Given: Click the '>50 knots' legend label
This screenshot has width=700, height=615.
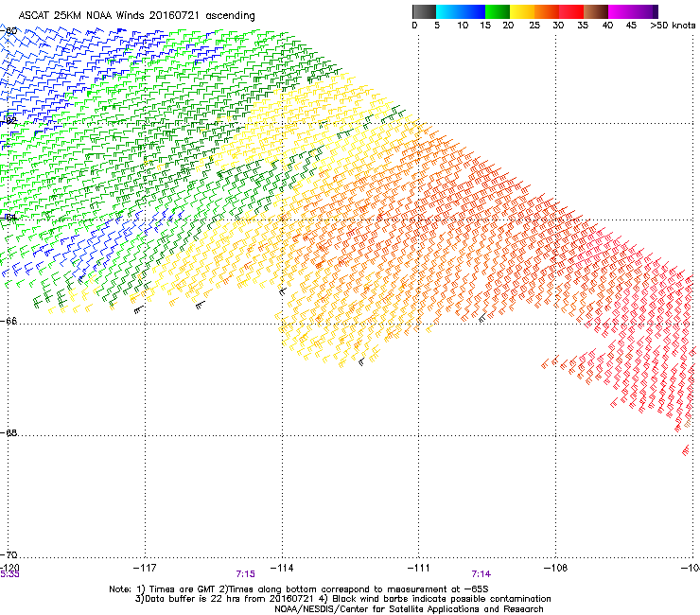Looking at the screenshot, I should 673,26.
